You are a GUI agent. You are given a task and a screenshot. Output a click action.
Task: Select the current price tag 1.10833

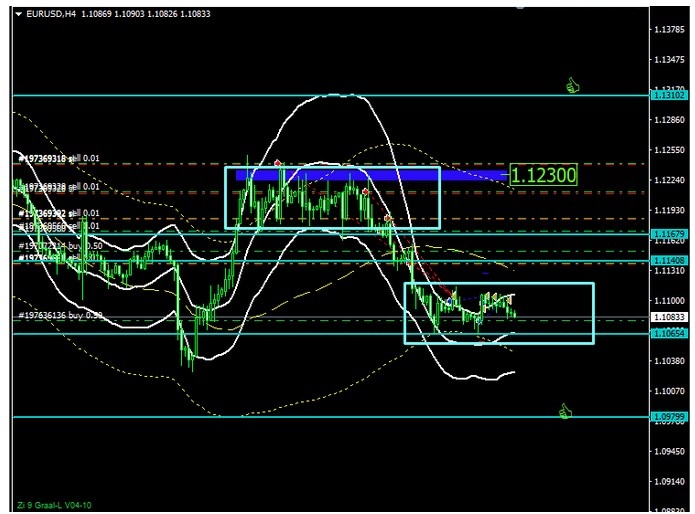click(667, 318)
